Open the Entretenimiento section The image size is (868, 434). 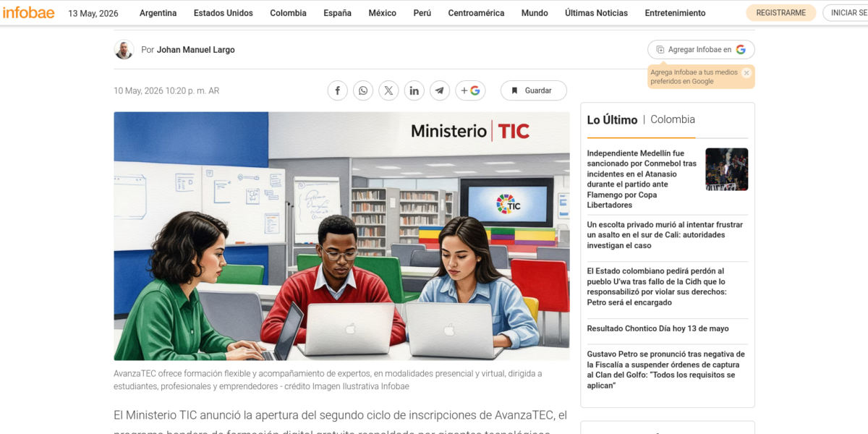coord(675,13)
